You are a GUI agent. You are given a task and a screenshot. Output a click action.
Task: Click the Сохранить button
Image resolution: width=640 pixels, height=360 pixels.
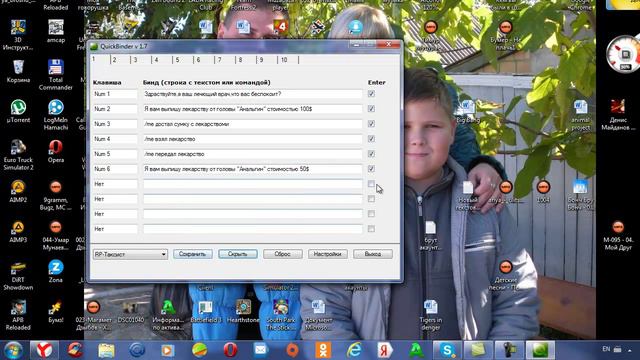(193, 254)
